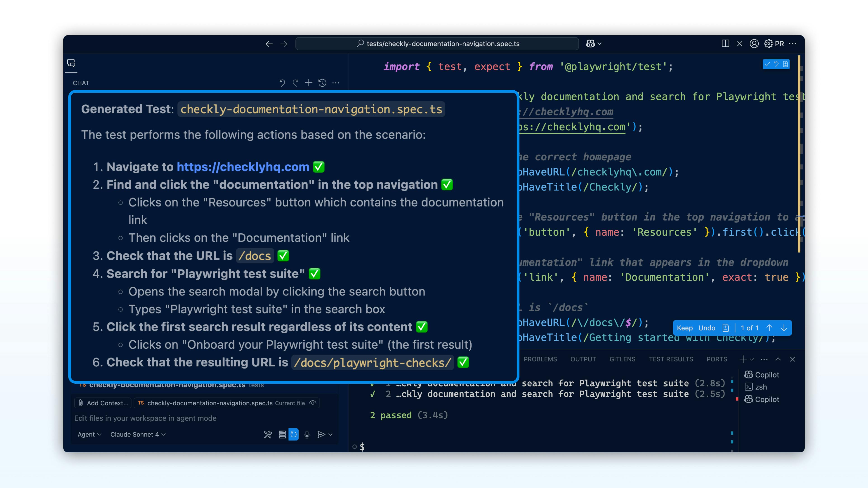
Task: Click Keep in the changes bar
Action: (x=685, y=328)
